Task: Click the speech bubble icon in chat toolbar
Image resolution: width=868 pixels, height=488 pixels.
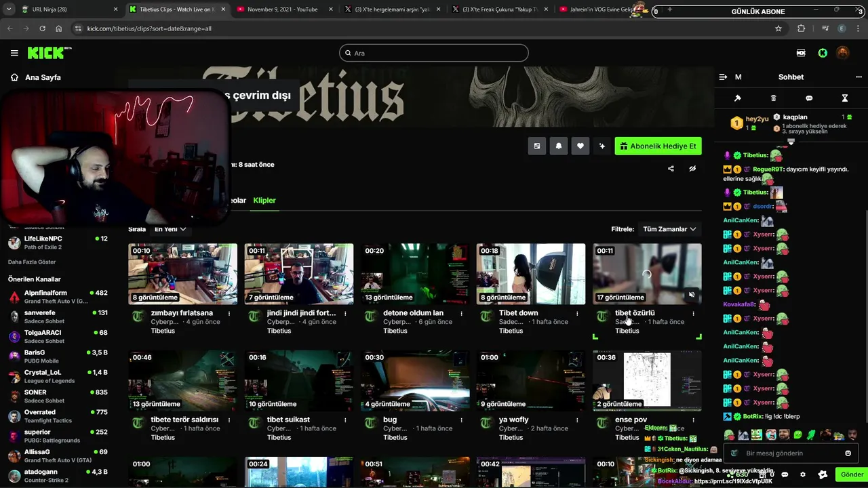Action: click(x=809, y=98)
